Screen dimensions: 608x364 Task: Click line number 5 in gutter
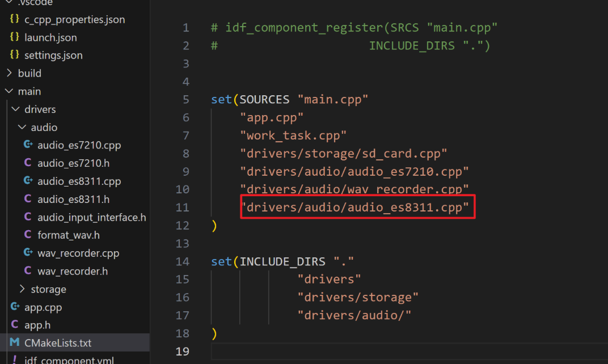[185, 100]
